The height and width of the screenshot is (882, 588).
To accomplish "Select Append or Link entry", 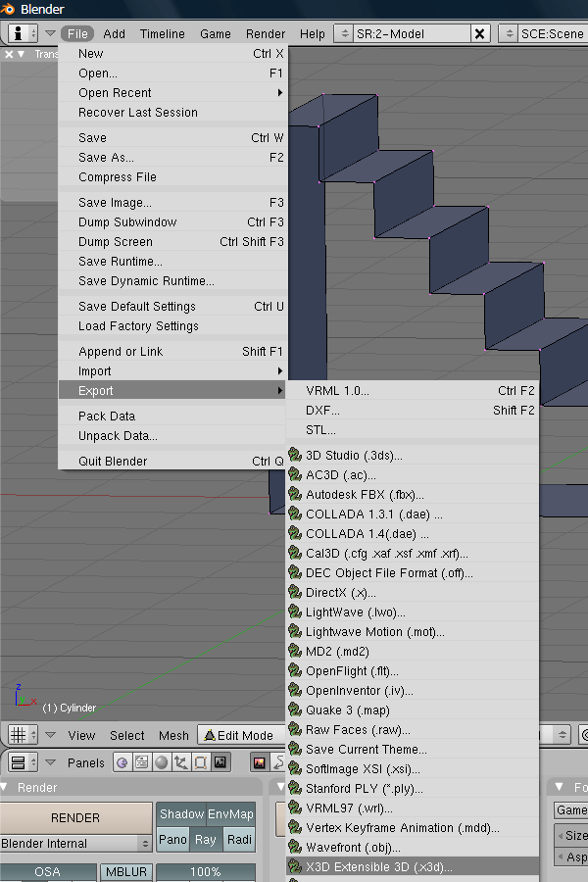I will (x=172, y=352).
